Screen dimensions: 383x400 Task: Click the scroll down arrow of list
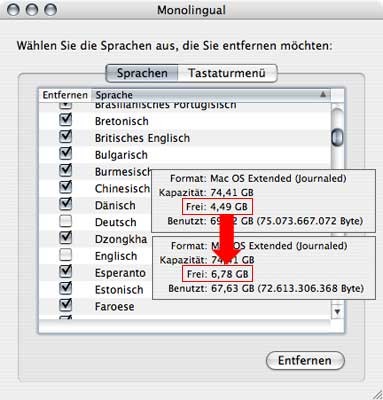337,312
